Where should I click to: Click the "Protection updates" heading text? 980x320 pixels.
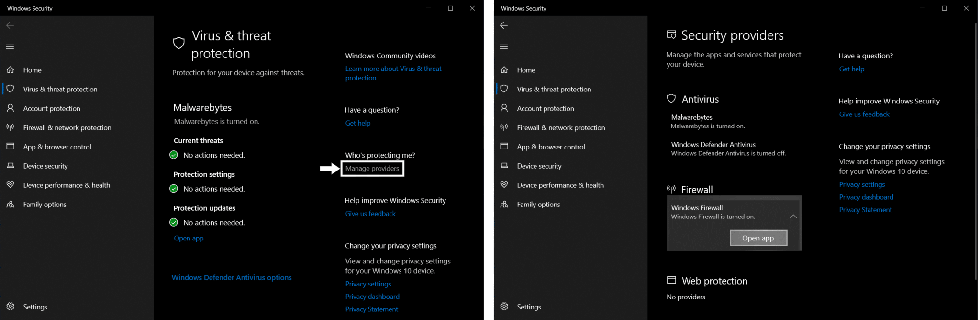[204, 208]
